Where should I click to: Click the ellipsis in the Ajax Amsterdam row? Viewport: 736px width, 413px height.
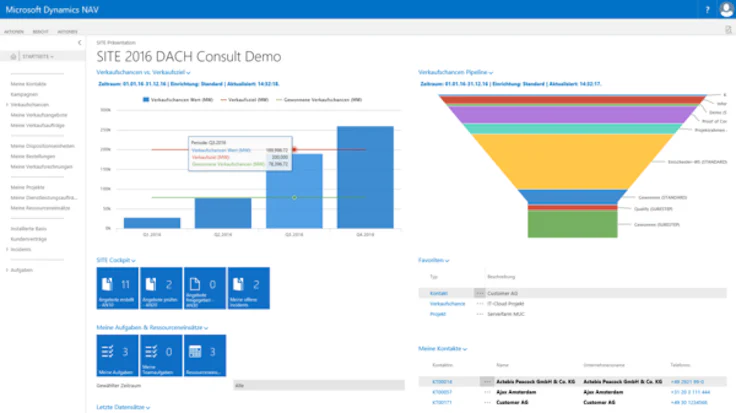[x=487, y=392]
